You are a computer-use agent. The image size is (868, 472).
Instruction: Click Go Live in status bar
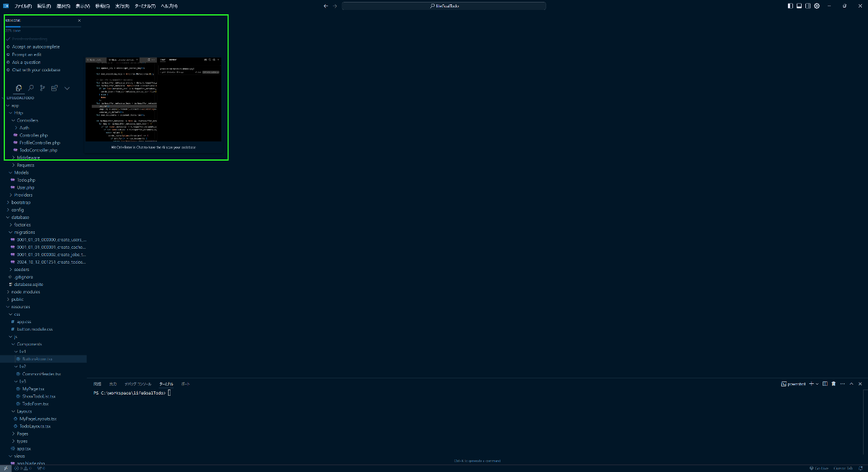pyautogui.click(x=820, y=468)
